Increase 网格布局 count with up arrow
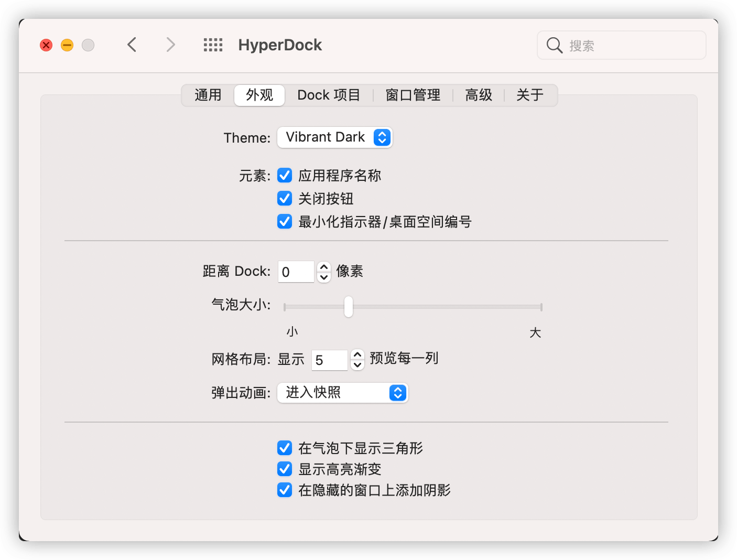This screenshot has height=560, width=737. tap(357, 355)
